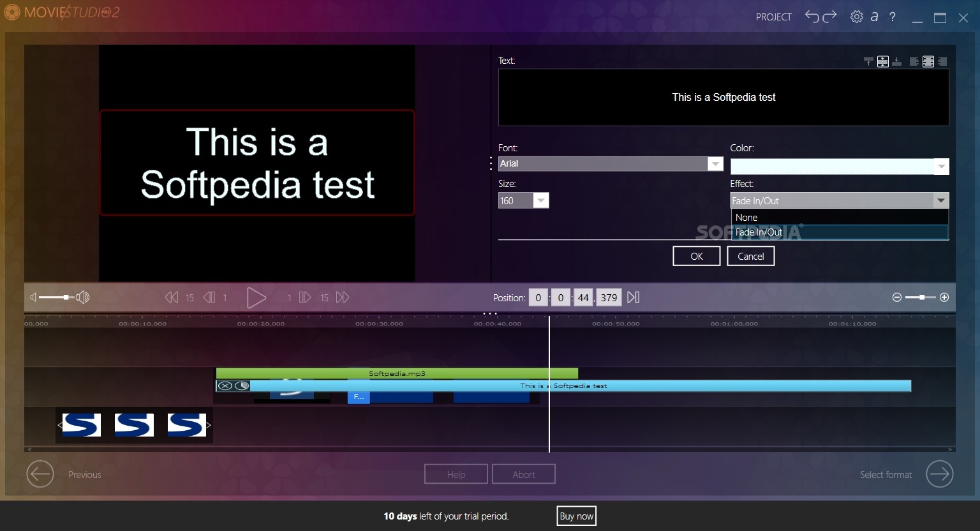The image size is (980, 531).
Task: Confirm with the OK button
Action: click(x=697, y=256)
